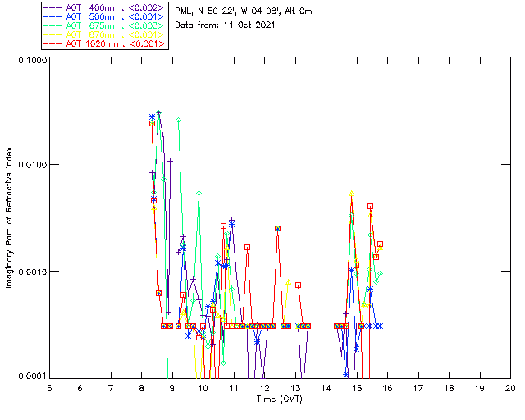Click the x-axis tick label 18
525x420 pixels.
(x=449, y=388)
